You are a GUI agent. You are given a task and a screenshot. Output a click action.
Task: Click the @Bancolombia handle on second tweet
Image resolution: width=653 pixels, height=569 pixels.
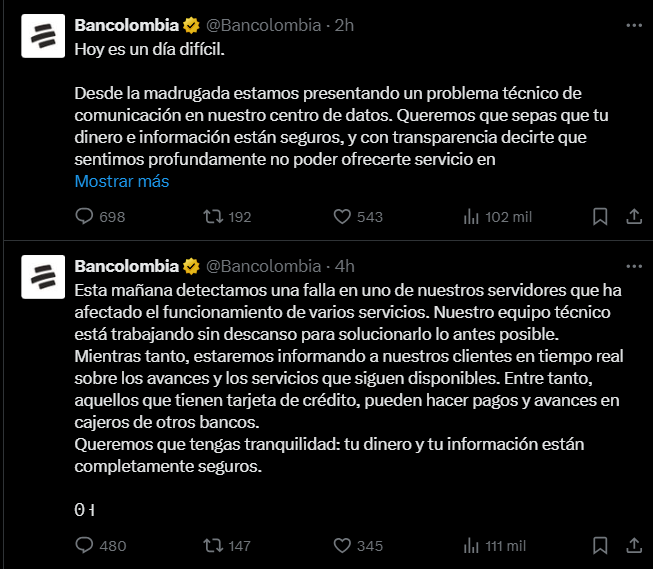pos(263,266)
